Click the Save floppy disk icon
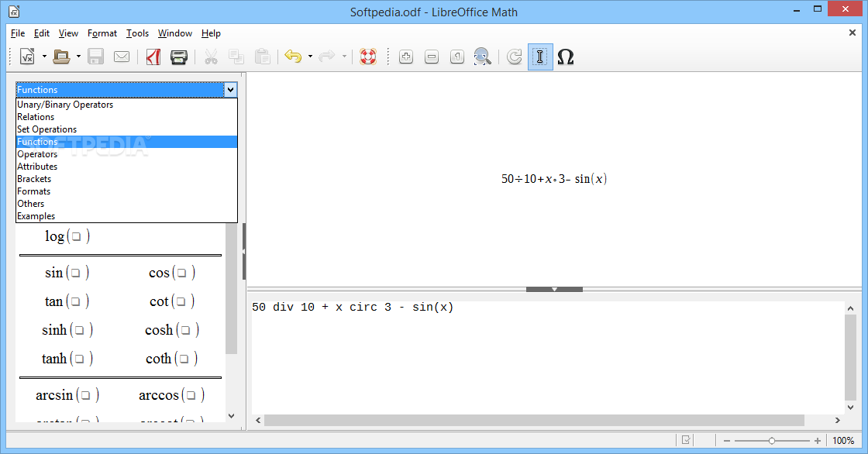The image size is (868, 454). click(96, 57)
